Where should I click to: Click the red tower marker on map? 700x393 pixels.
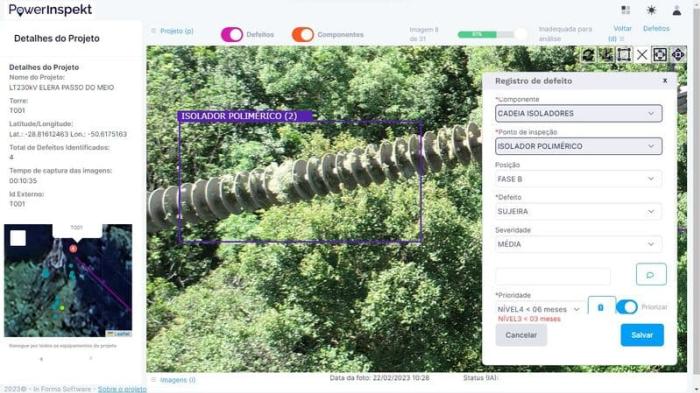(x=73, y=248)
